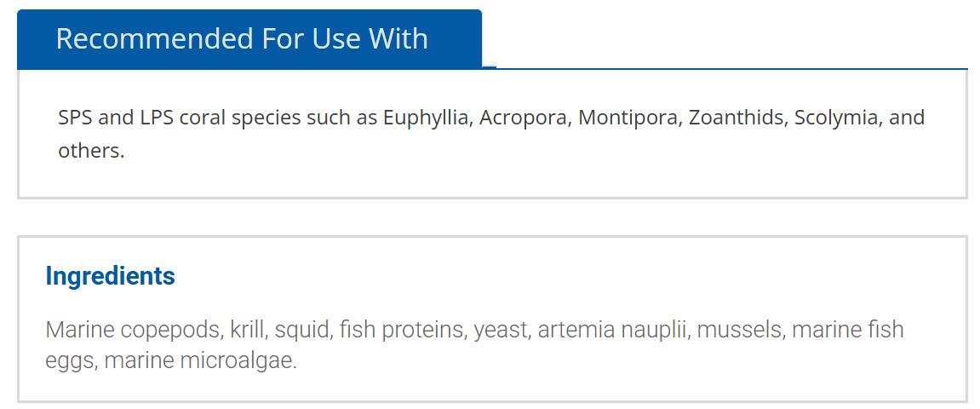Image resolution: width=980 pixels, height=409 pixels.
Task: Click the word eggs in ingredients
Action: (72, 361)
